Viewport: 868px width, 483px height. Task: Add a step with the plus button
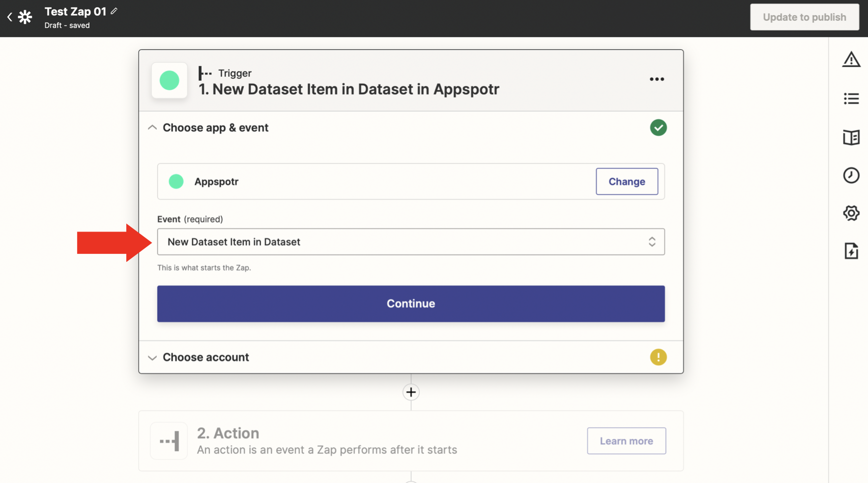pyautogui.click(x=411, y=392)
